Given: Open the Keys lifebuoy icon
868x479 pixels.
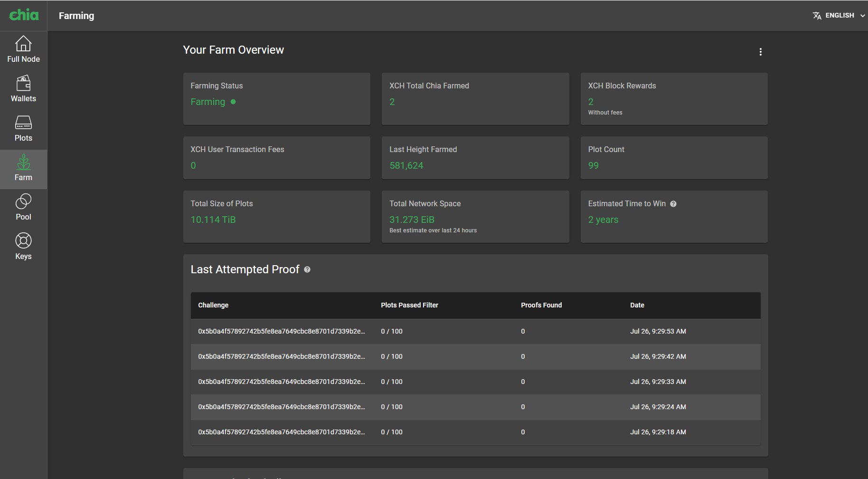Looking at the screenshot, I should (x=23, y=241).
